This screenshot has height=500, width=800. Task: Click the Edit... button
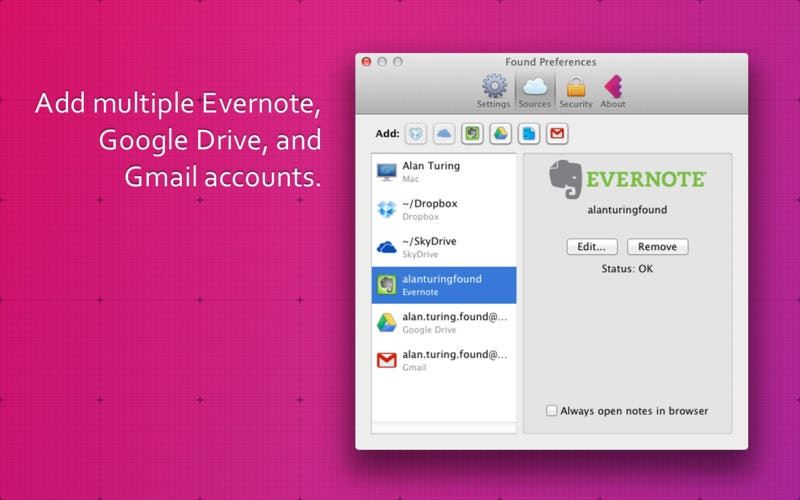click(x=592, y=246)
